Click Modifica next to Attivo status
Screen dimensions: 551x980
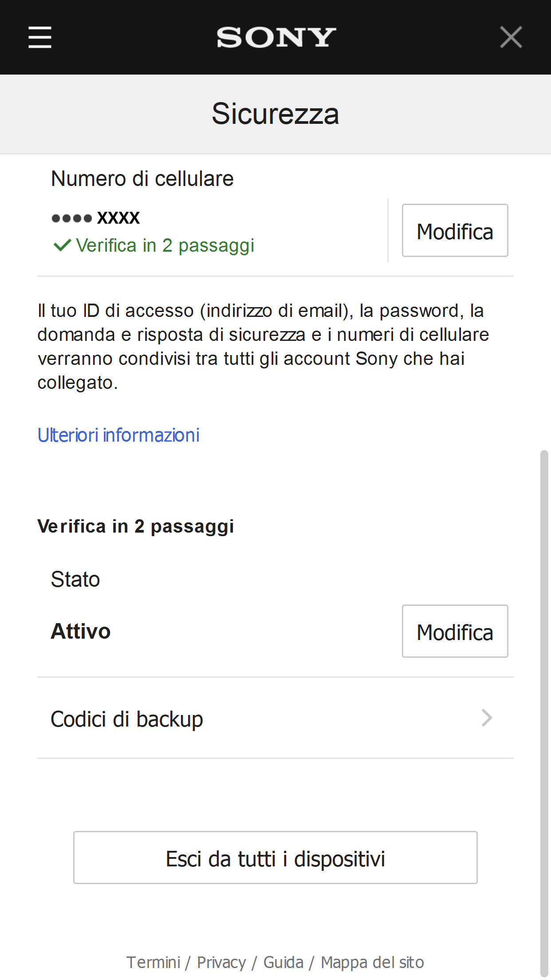coord(455,632)
